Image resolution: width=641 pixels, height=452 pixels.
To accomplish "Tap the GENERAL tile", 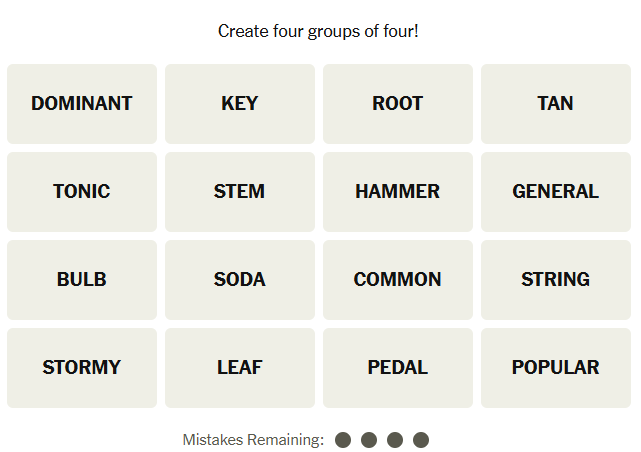I will (556, 192).
